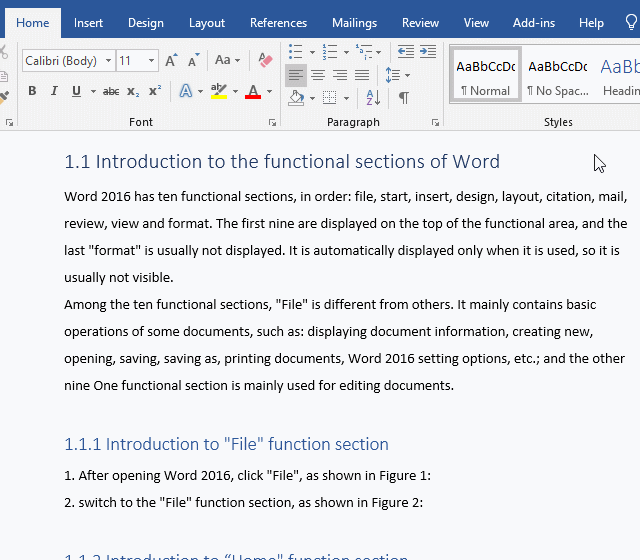The width and height of the screenshot is (640, 560).
Task: Expand highlight color dropdown arrow
Action: [235, 91]
